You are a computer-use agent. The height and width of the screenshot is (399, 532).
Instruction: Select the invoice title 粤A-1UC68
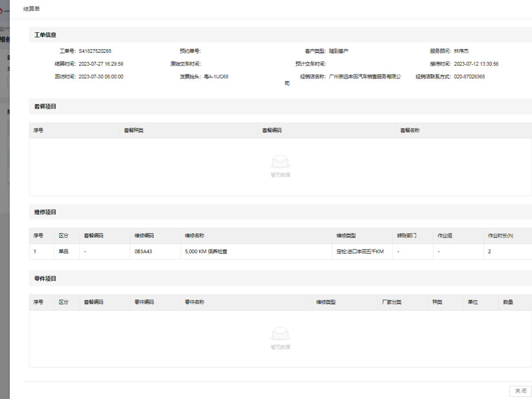[x=216, y=77]
